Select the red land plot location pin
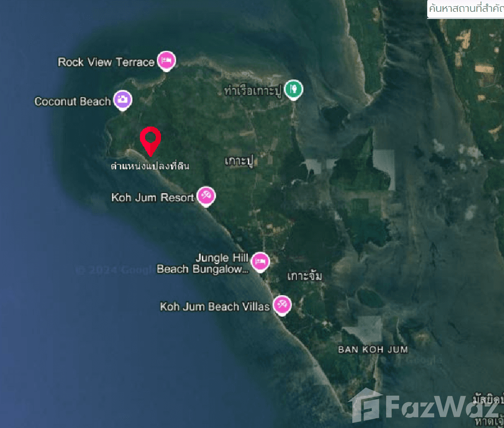Image resolution: width=504 pixels, height=428 pixels. click(x=150, y=141)
